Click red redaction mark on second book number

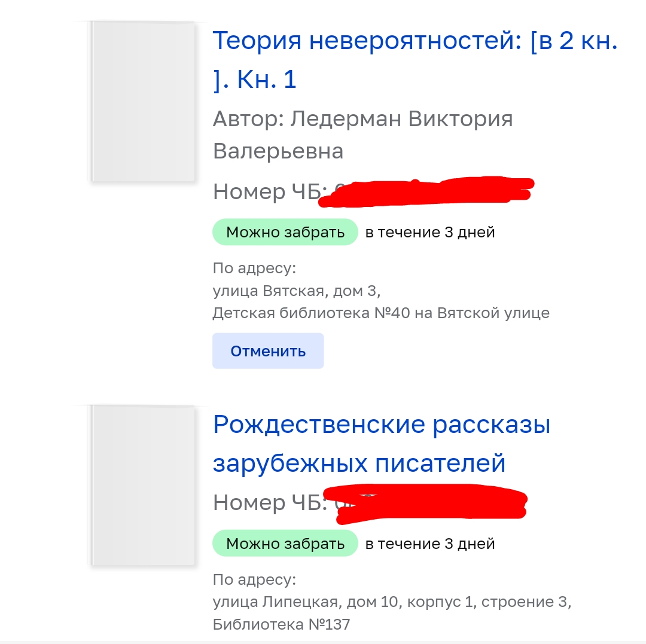click(426, 503)
